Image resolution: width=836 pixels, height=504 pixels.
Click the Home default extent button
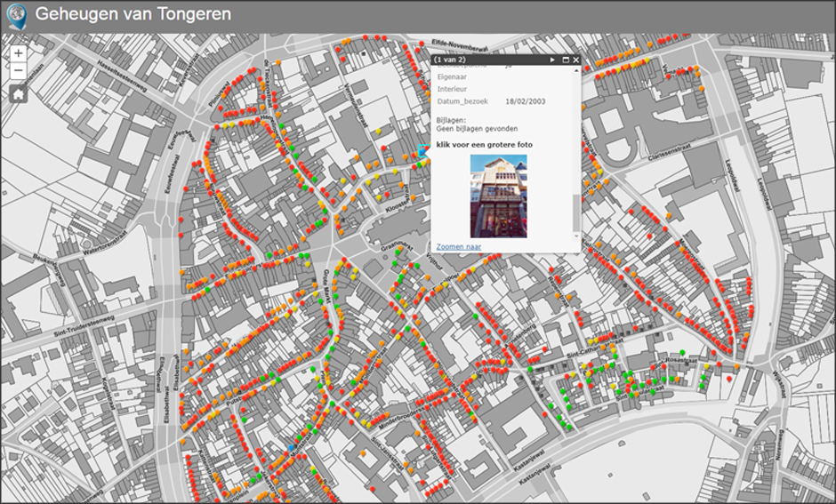[18, 94]
